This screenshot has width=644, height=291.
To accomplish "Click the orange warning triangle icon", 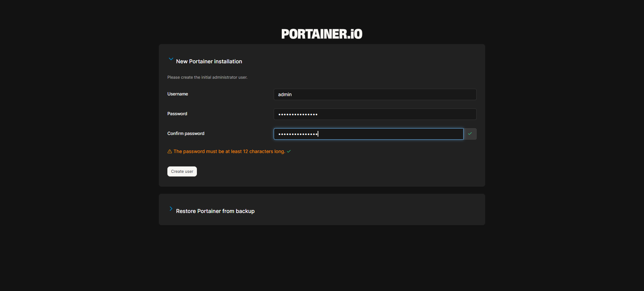I will click(x=170, y=151).
